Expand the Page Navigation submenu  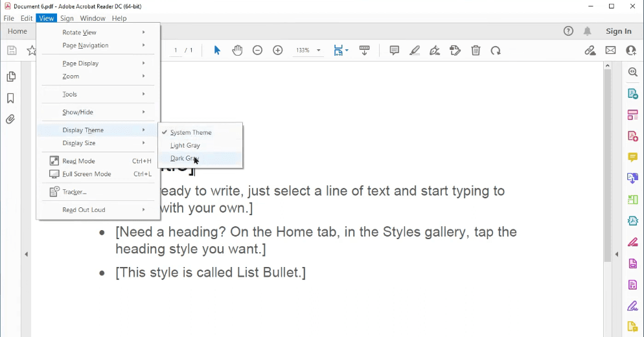pyautogui.click(x=98, y=45)
